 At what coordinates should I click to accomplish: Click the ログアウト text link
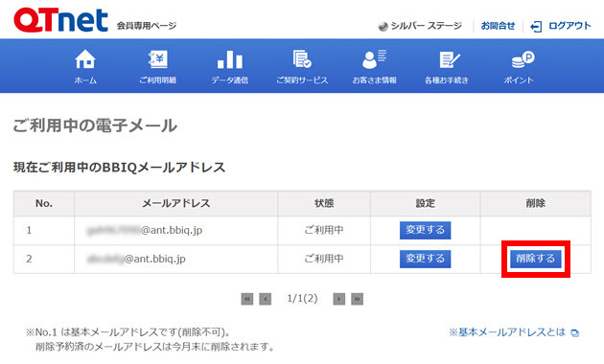569,26
